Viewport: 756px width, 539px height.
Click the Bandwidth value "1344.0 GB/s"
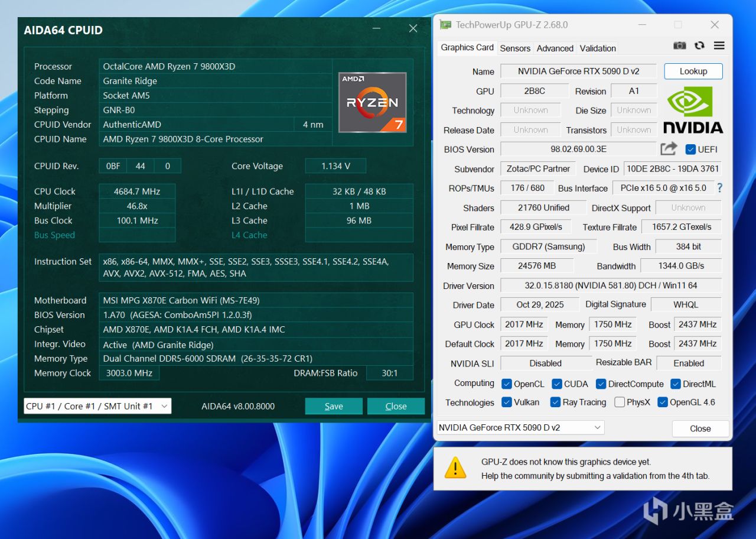(x=681, y=266)
